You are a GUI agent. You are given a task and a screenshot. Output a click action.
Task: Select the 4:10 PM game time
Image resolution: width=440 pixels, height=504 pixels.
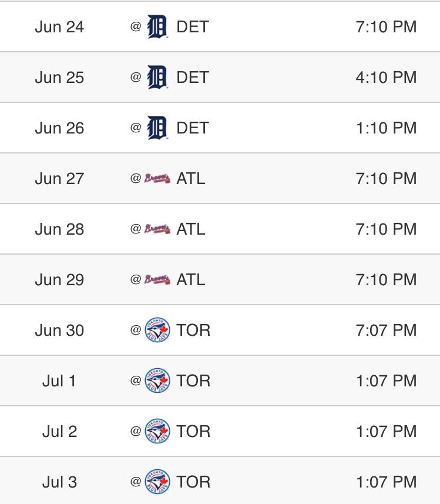click(386, 78)
